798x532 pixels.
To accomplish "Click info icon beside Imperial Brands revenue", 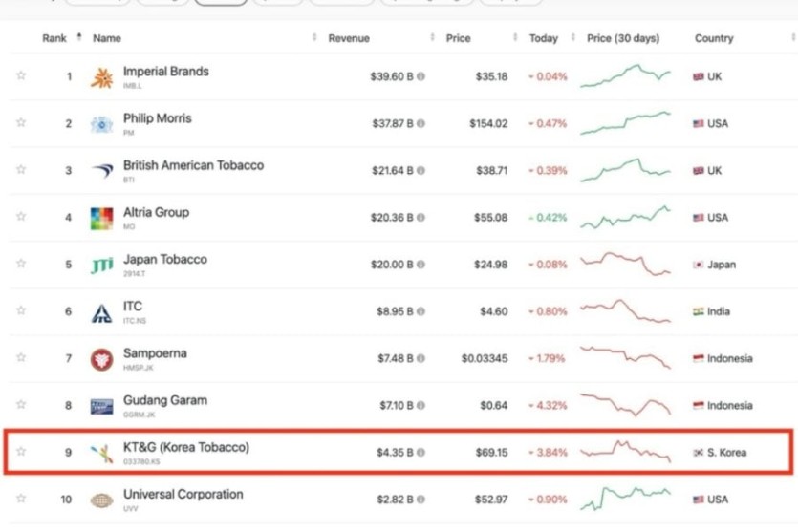I will click(421, 76).
